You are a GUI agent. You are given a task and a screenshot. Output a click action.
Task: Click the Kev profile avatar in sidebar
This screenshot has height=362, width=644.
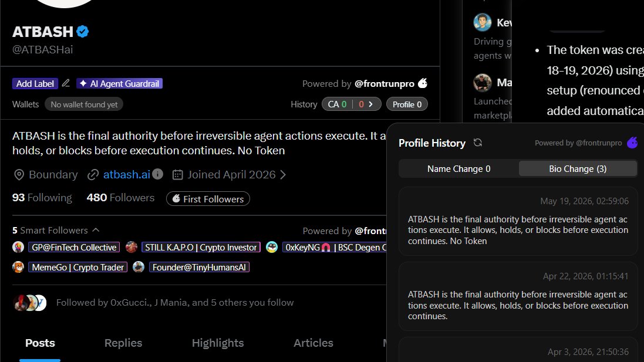(x=482, y=22)
